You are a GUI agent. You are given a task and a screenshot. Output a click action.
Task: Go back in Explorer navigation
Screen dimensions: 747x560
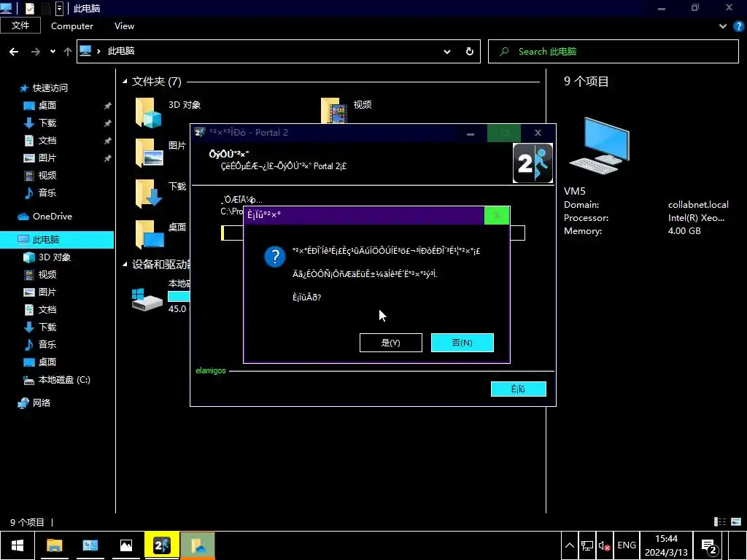[14, 52]
